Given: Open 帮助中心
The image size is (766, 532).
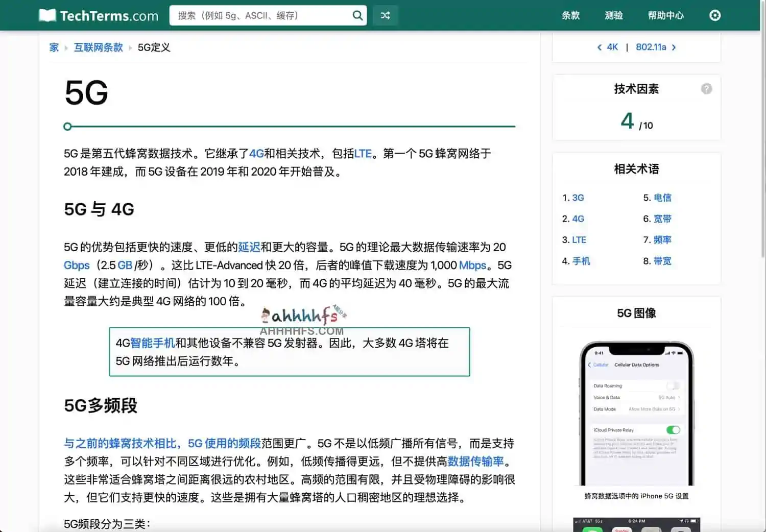Looking at the screenshot, I should (x=665, y=15).
